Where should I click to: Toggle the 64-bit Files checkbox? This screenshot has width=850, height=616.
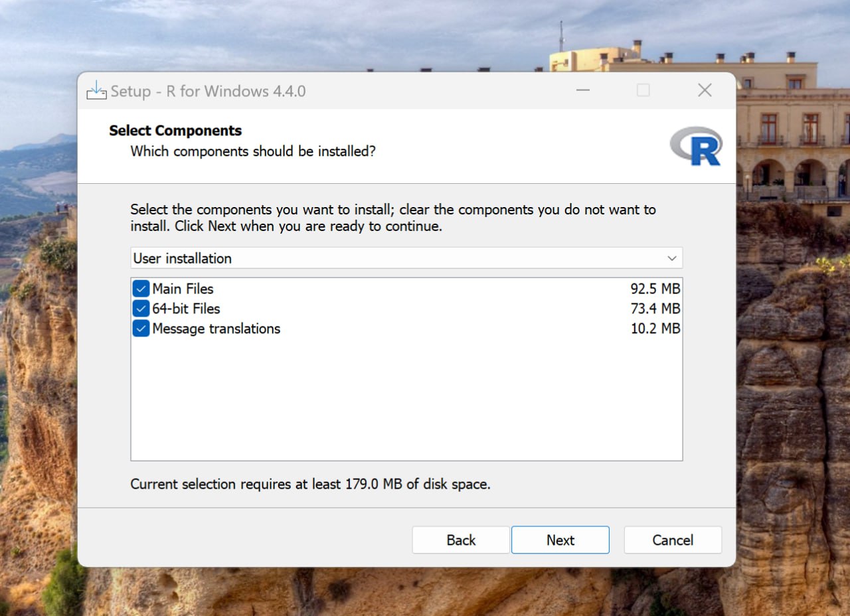point(141,309)
